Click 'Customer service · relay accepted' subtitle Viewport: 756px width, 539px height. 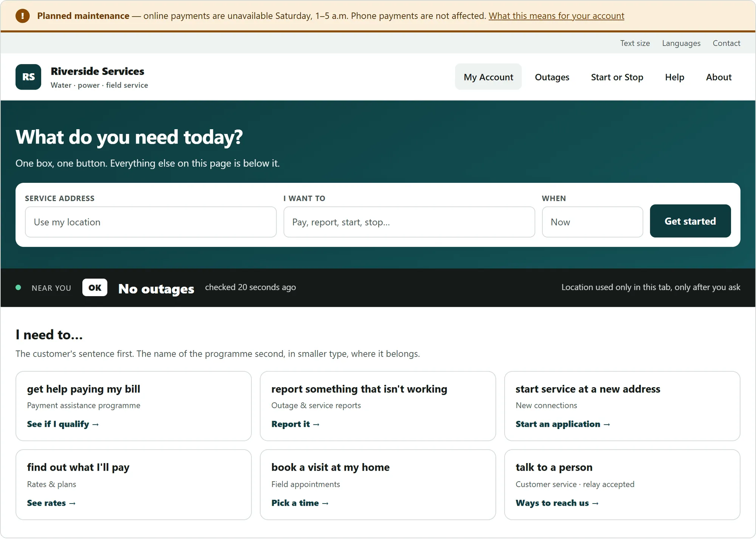pos(575,484)
